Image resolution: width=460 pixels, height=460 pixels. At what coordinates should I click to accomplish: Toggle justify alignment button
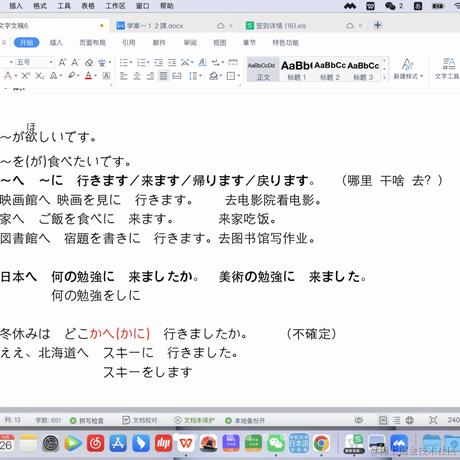163,76
